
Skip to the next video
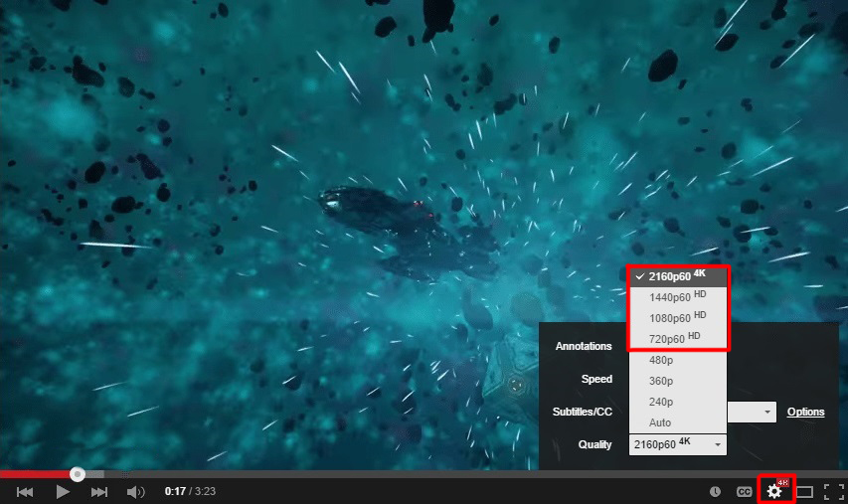[x=99, y=491]
